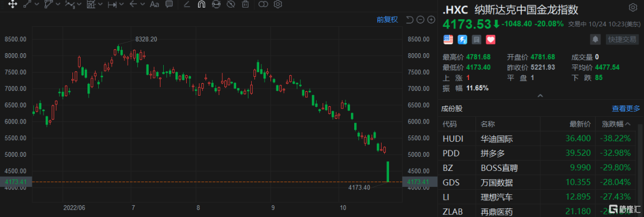The height and width of the screenshot is (217, 644).
Task: Delete drawings with trash icon
Action: [x=245, y=4]
